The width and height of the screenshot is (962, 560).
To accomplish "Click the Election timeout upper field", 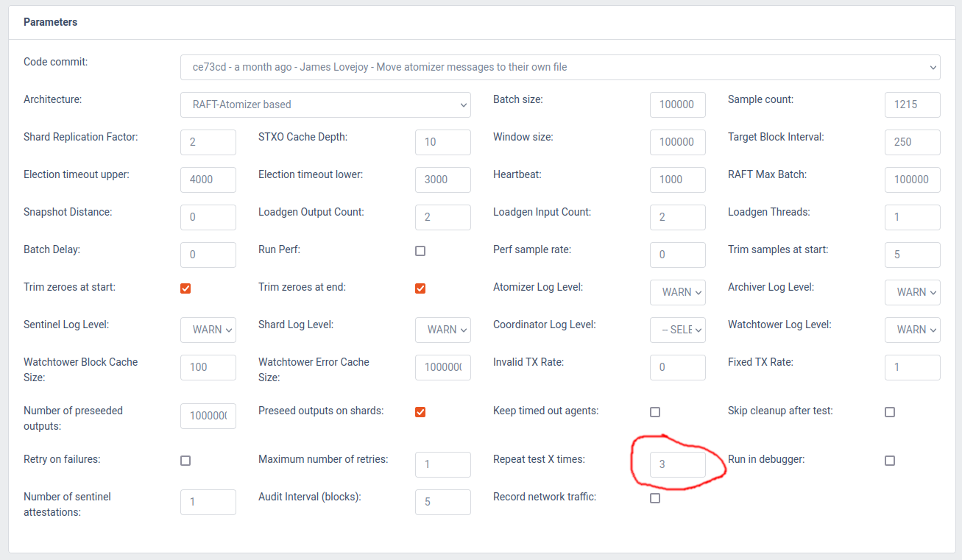I will click(x=208, y=180).
